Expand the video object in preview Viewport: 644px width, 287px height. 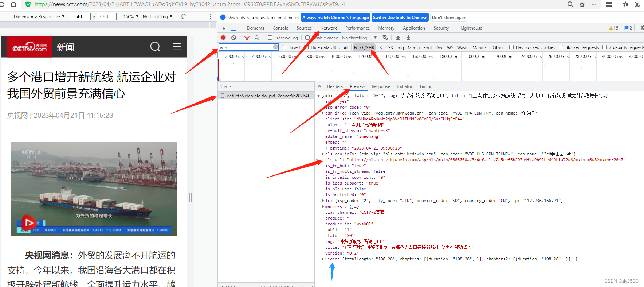tap(323, 259)
